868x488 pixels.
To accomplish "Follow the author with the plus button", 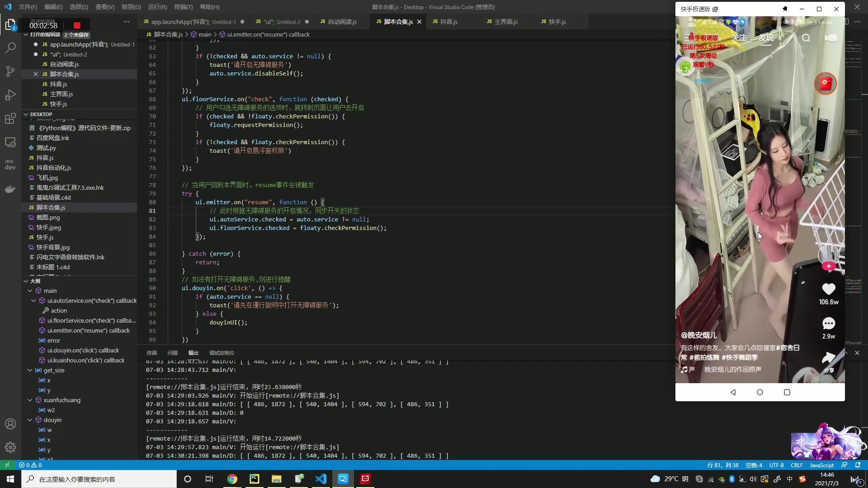I will (829, 267).
